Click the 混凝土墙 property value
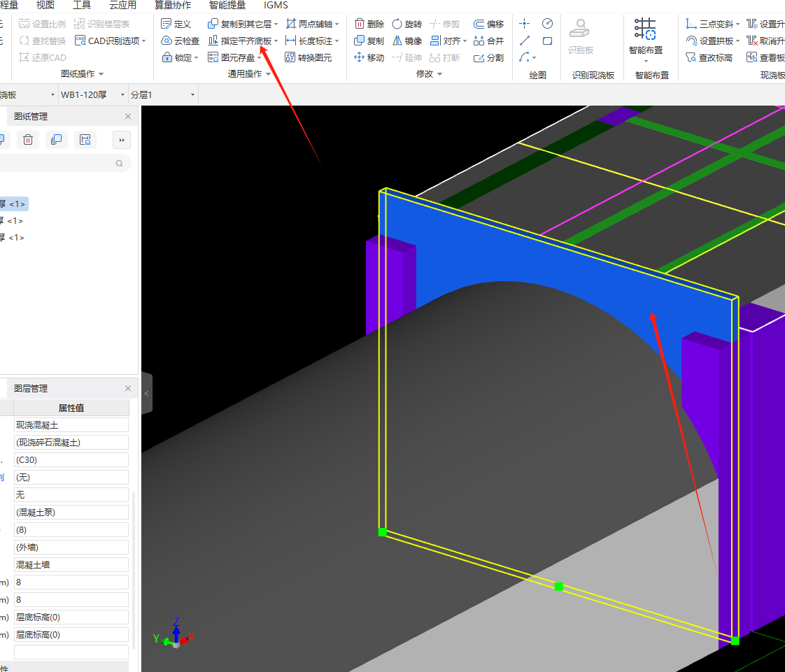 pos(71,565)
